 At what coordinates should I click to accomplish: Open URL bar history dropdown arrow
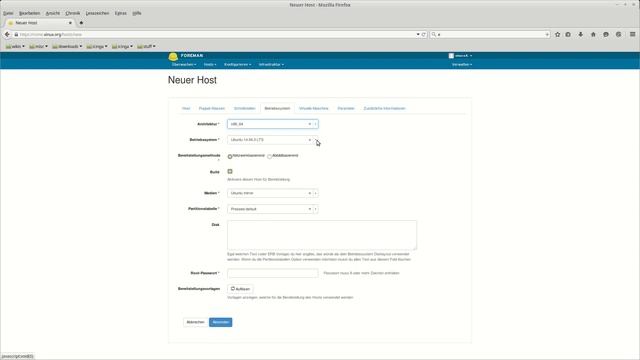(418, 35)
